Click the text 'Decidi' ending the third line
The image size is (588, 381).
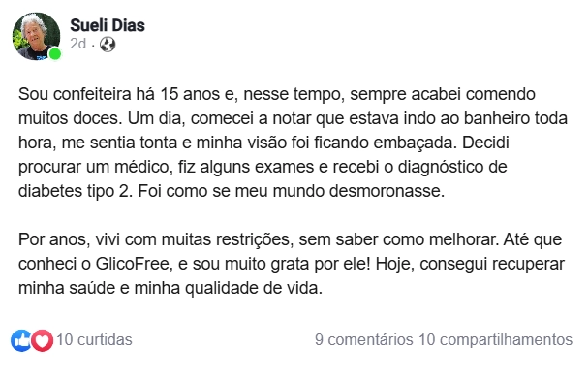(485, 143)
